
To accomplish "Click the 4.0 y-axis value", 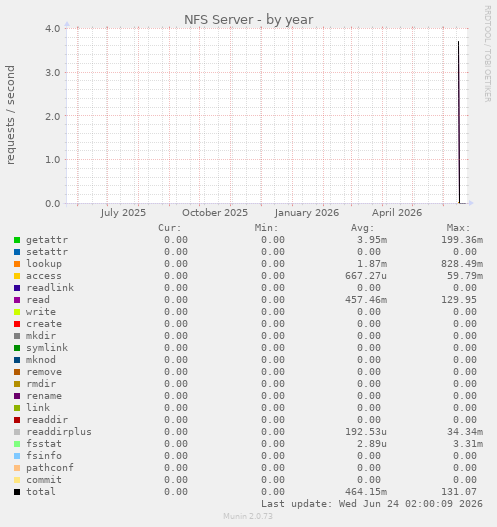I will [53, 29].
